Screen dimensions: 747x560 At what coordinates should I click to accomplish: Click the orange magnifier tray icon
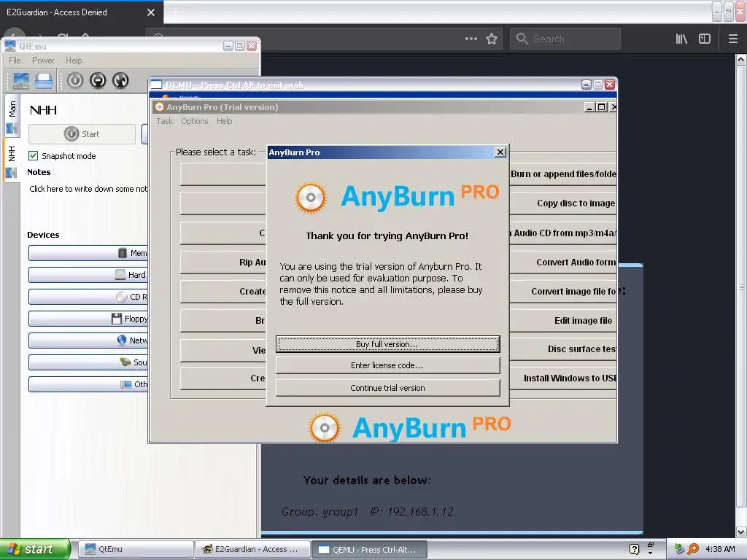pyautogui.click(x=693, y=549)
